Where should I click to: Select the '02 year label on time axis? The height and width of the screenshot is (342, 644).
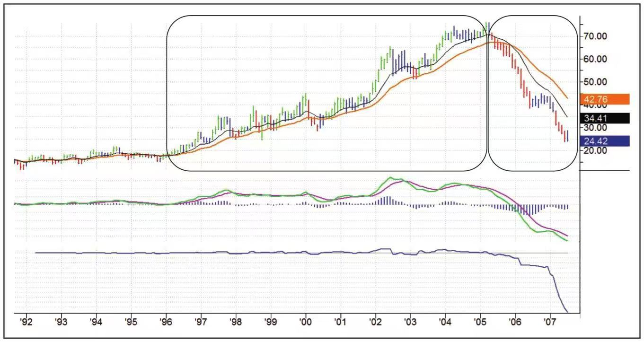coord(375,323)
